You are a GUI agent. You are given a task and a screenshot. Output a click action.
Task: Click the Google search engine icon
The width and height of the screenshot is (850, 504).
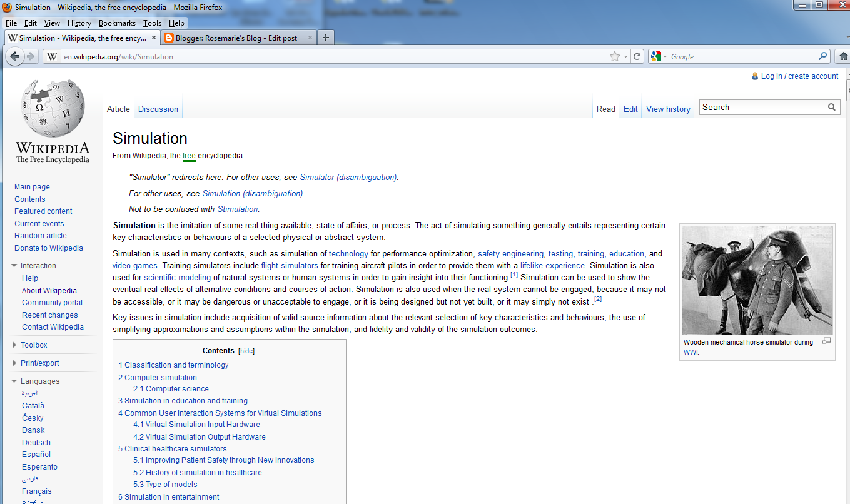coord(656,56)
